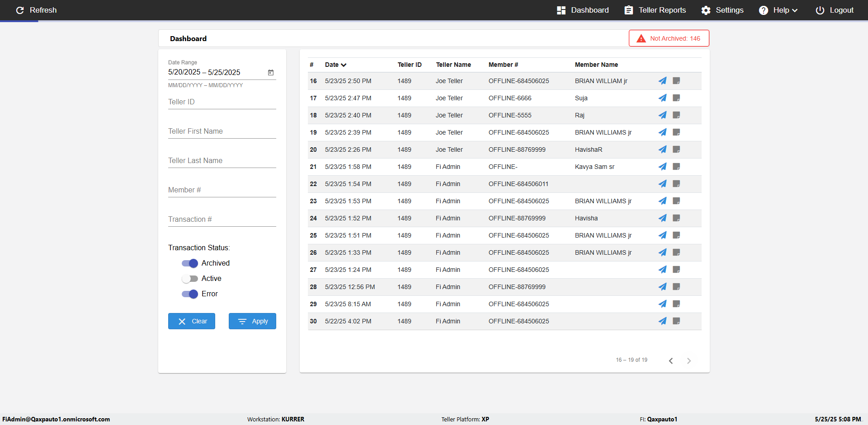Open the note icon in row 22
The width and height of the screenshot is (868, 425).
coord(676,184)
